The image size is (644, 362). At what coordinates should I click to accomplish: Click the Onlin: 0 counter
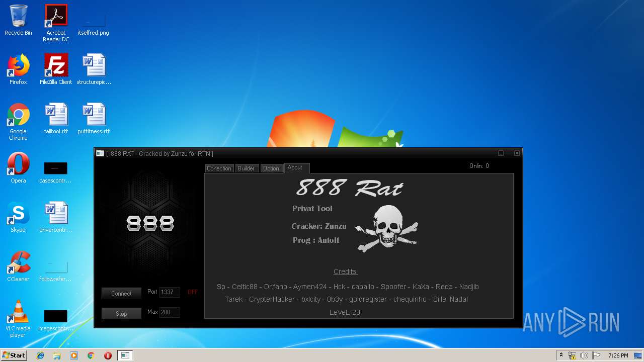(479, 166)
